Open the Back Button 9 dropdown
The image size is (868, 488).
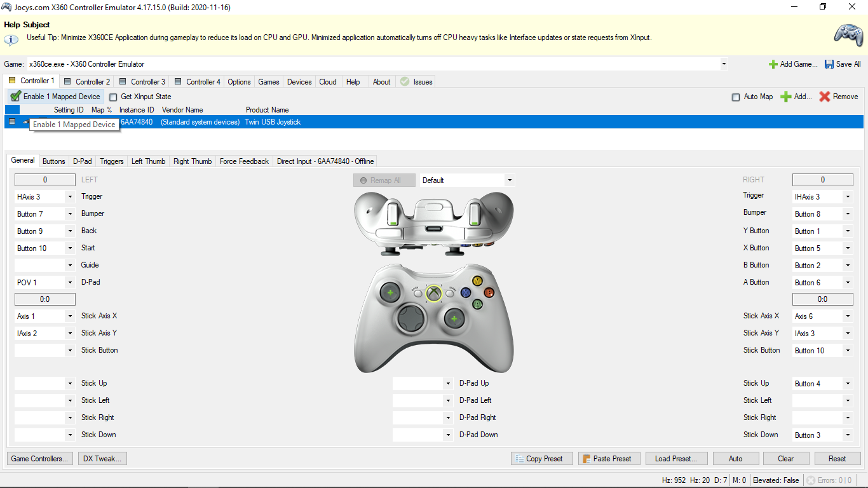pyautogui.click(x=70, y=231)
